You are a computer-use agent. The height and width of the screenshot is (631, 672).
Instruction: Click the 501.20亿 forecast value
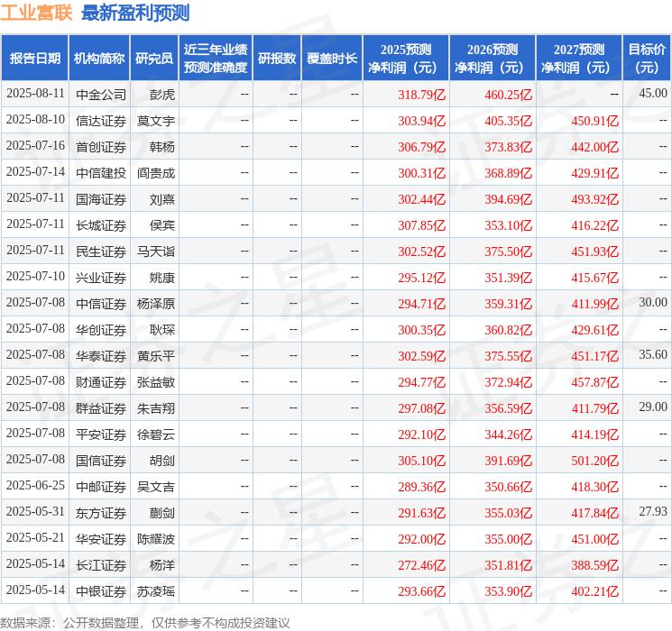coord(594,461)
